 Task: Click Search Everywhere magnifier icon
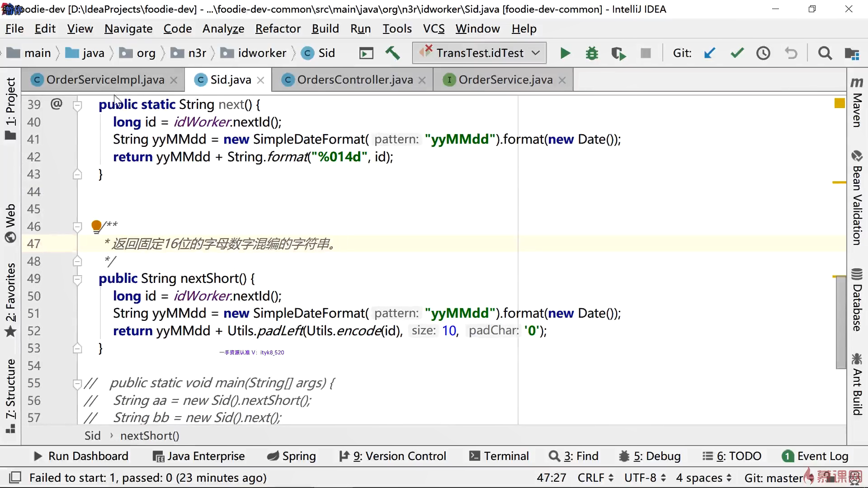click(x=825, y=53)
